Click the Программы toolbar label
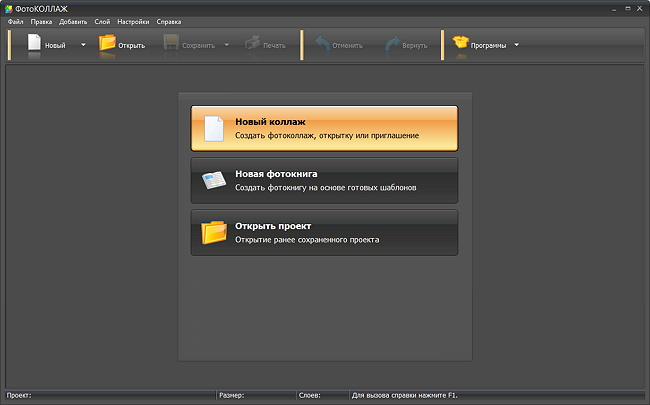The image size is (650, 405). point(488,46)
